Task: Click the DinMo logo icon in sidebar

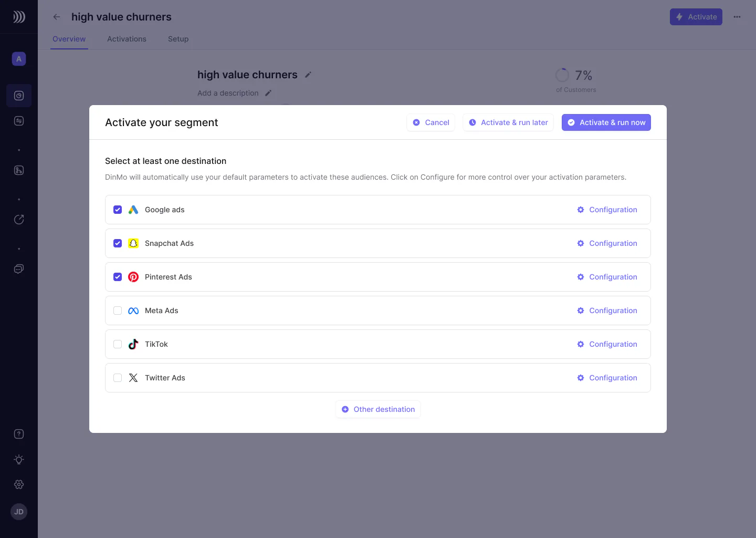Action: pyautogui.click(x=19, y=17)
